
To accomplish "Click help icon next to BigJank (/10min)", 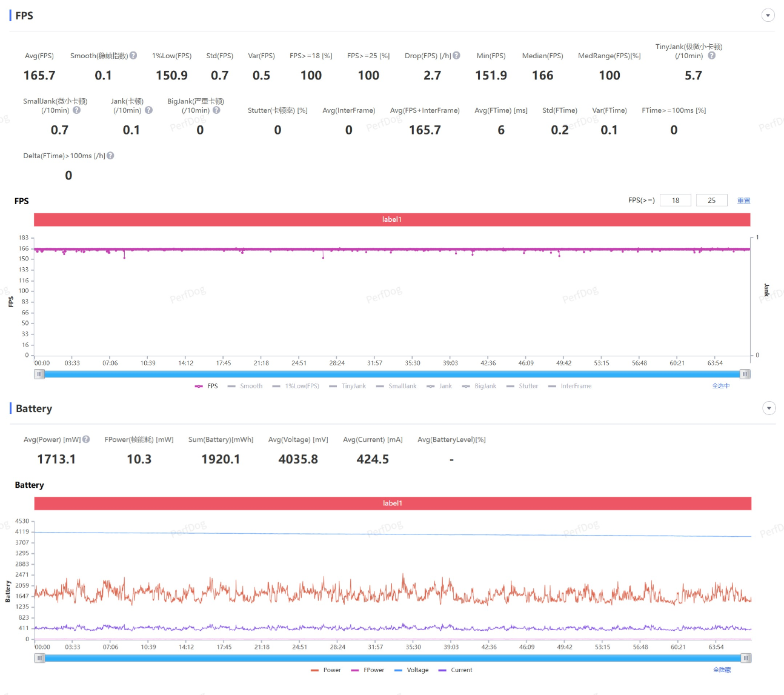I will (x=216, y=110).
